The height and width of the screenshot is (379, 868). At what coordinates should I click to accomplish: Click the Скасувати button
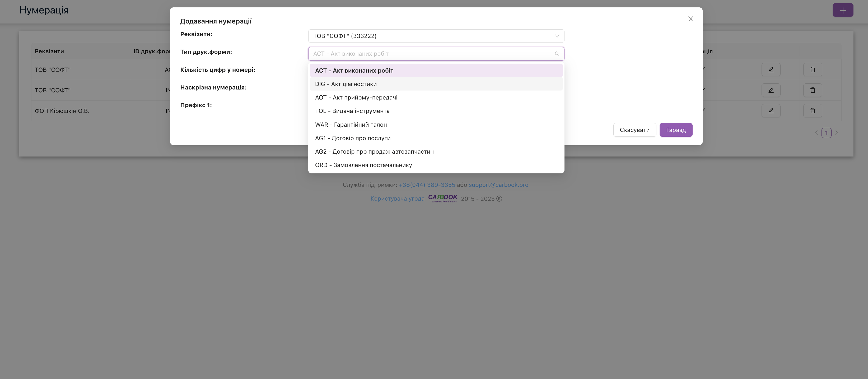tap(634, 130)
